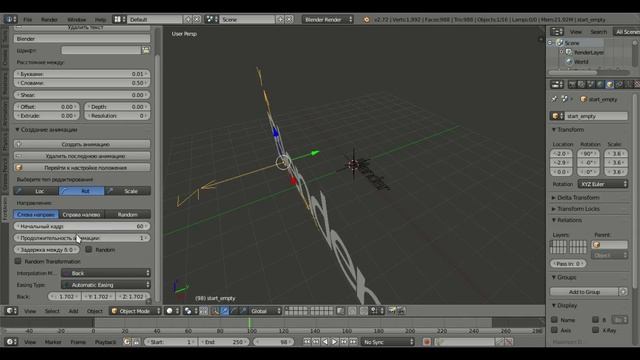
Task: Open viewport shading sphere selector
Action: click(x=173, y=311)
